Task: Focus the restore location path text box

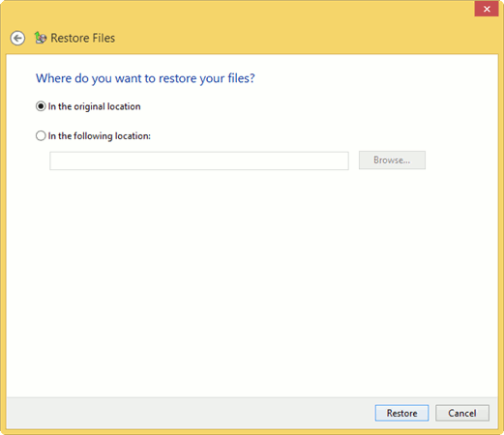Action: click(x=199, y=160)
